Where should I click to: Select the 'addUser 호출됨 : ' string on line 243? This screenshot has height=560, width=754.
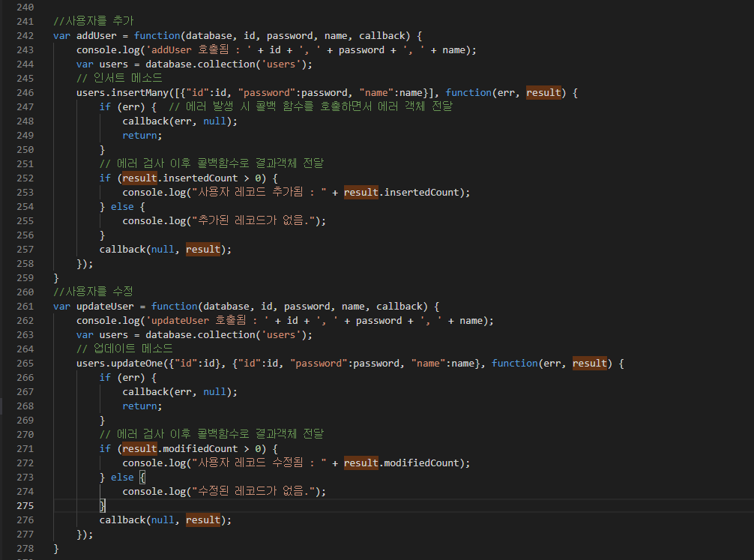pyautogui.click(x=200, y=50)
